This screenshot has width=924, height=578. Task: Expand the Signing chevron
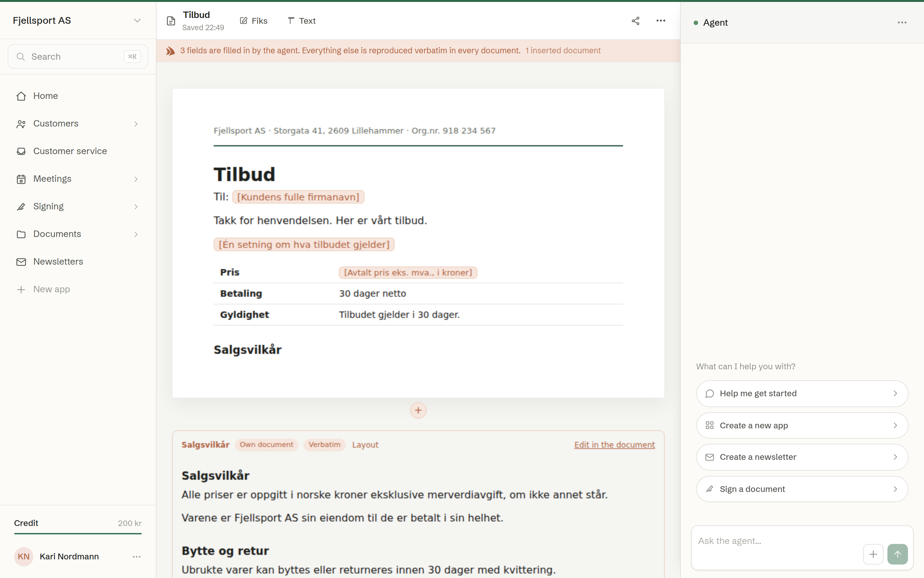point(136,207)
